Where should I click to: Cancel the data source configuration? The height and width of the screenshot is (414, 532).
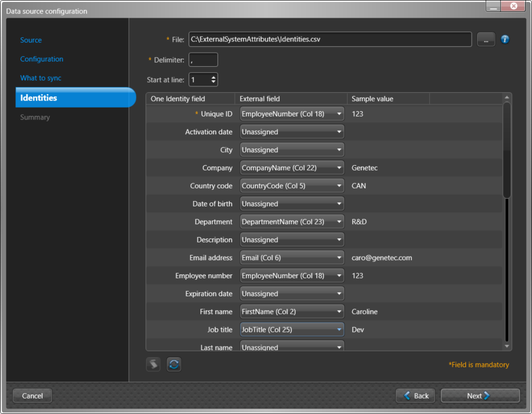click(33, 396)
